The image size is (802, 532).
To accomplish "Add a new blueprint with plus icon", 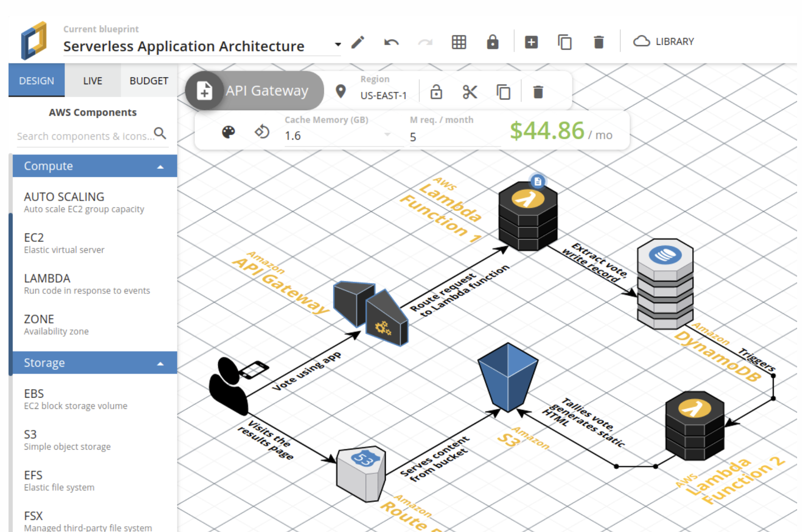I will tap(531, 42).
